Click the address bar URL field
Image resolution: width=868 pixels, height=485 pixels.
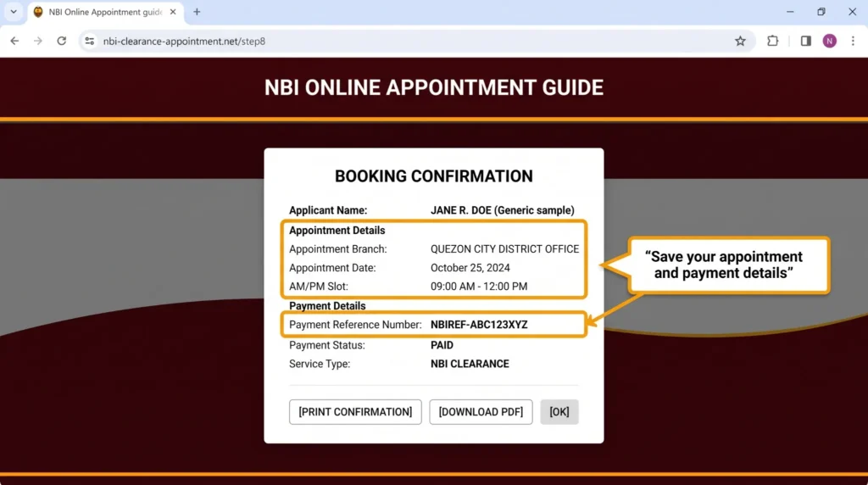415,41
